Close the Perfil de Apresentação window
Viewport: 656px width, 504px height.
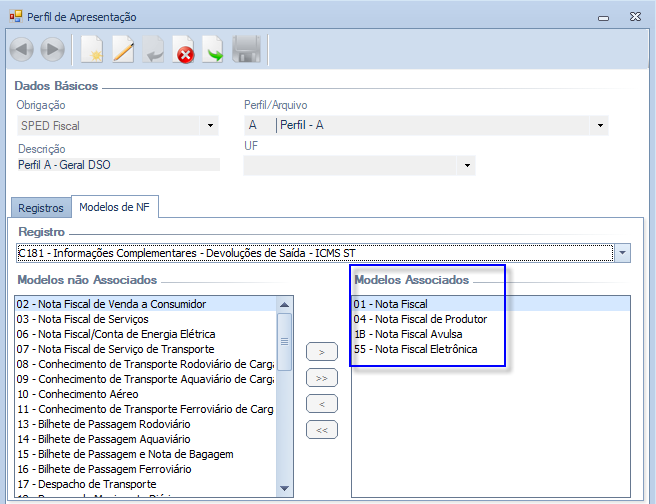click(635, 16)
